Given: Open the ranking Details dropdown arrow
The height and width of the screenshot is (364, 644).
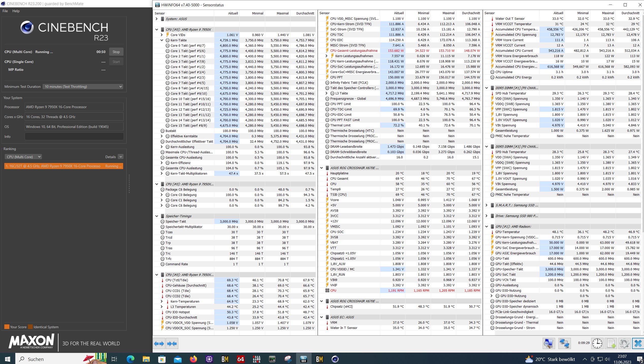Looking at the screenshot, I should point(121,157).
